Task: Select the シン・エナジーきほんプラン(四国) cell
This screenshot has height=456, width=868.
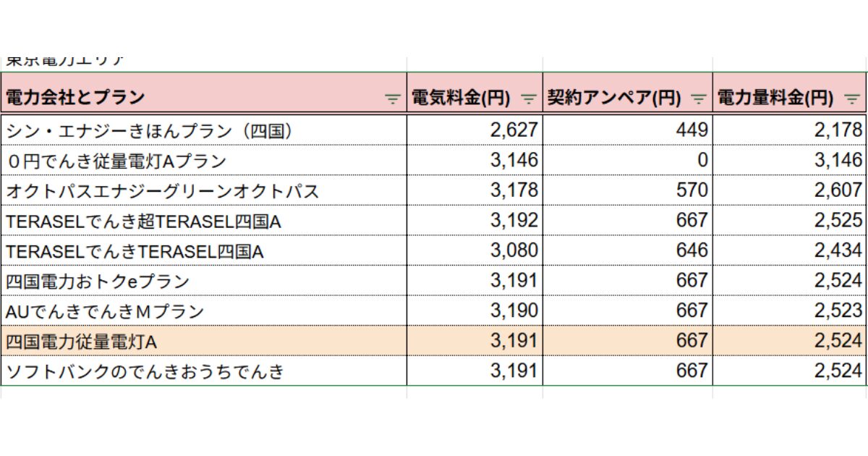Action: [204, 130]
